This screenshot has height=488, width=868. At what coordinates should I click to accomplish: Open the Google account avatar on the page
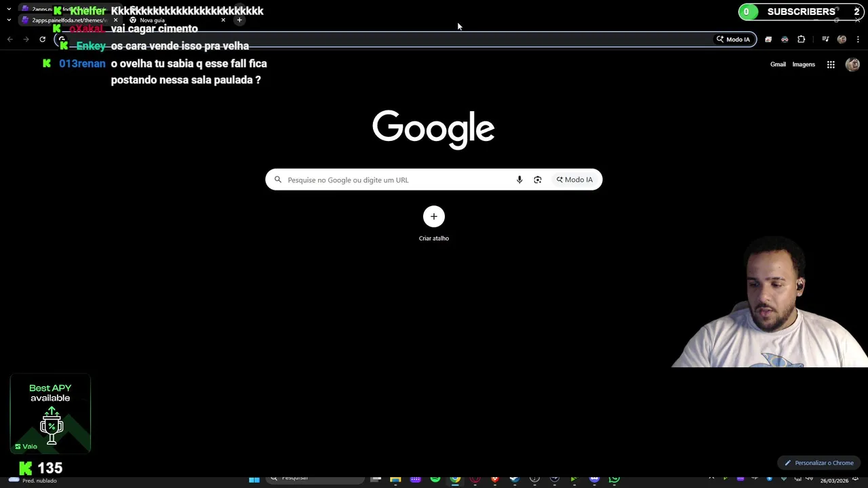coord(852,64)
